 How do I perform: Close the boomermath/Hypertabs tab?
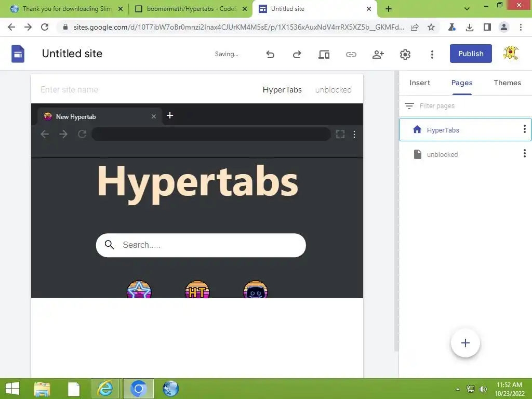[245, 9]
